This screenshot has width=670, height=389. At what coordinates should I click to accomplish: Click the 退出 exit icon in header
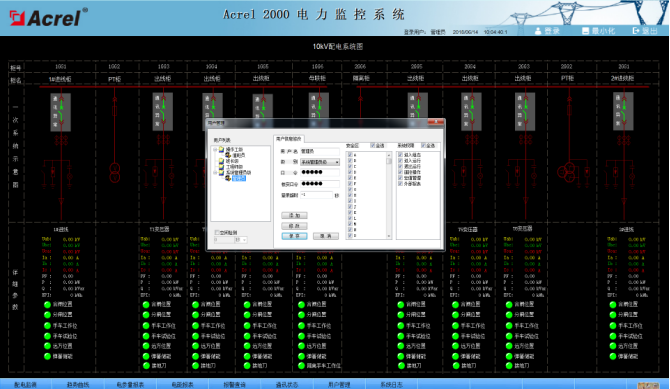pyautogui.click(x=636, y=31)
